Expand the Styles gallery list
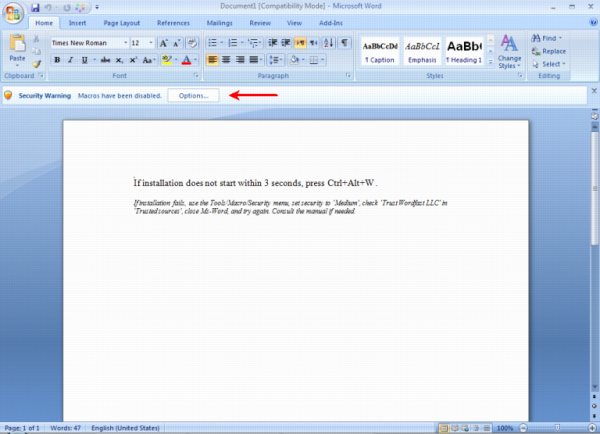 point(490,63)
